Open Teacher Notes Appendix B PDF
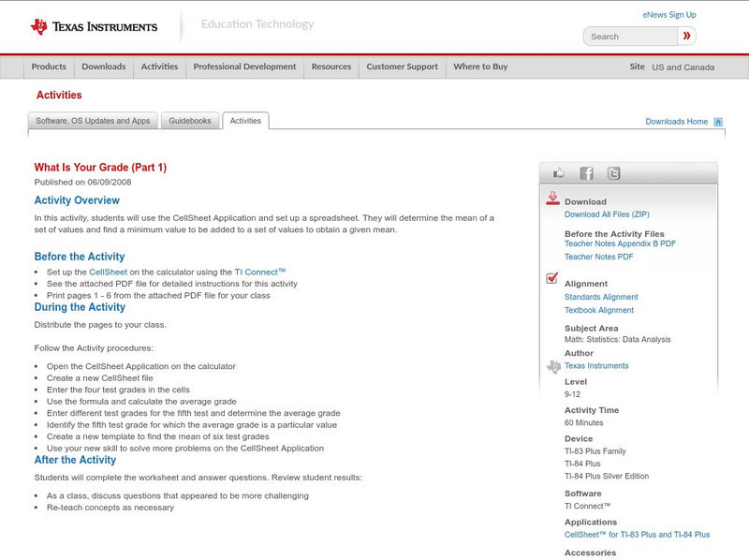 pos(620,243)
